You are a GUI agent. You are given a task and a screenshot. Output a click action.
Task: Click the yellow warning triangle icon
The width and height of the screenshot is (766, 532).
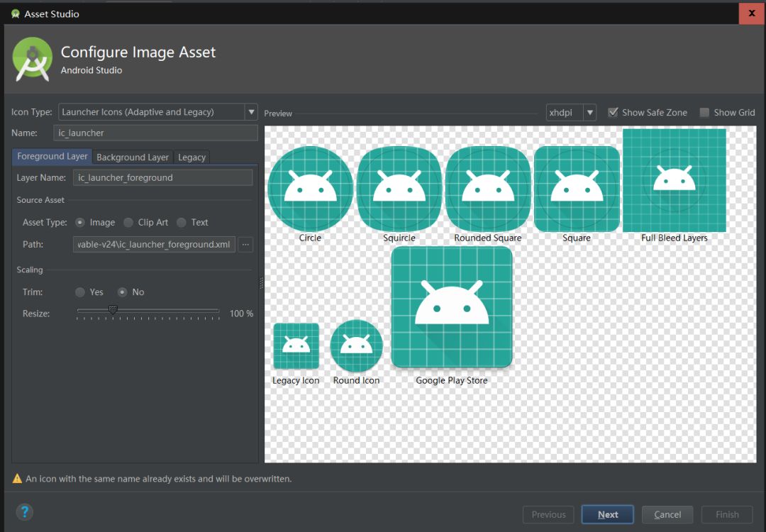click(x=17, y=479)
